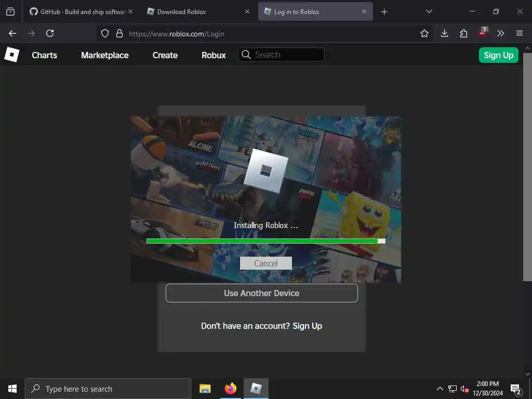This screenshot has height=399, width=532.
Task: Expand the list all tabs dropdown
Action: tap(429, 11)
